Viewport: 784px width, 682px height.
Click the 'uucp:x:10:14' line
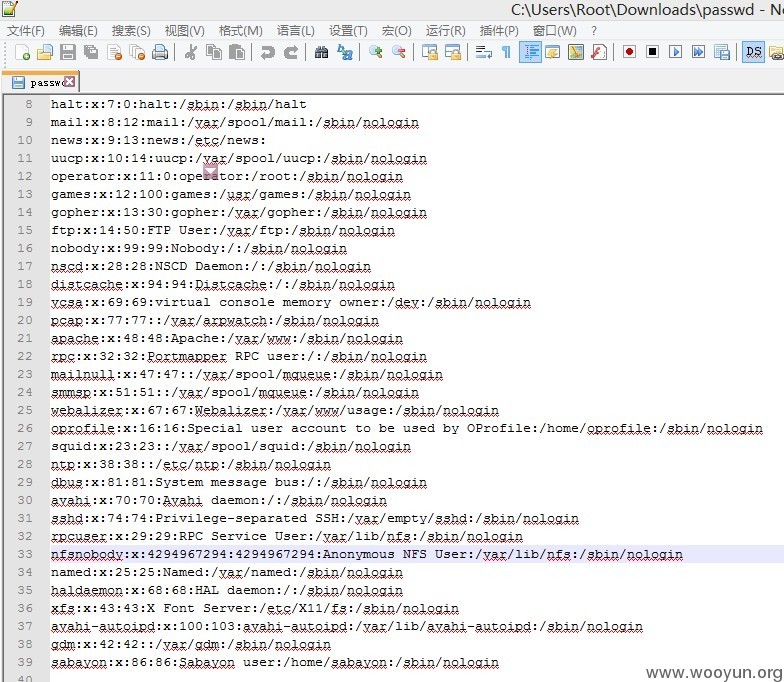(x=239, y=158)
